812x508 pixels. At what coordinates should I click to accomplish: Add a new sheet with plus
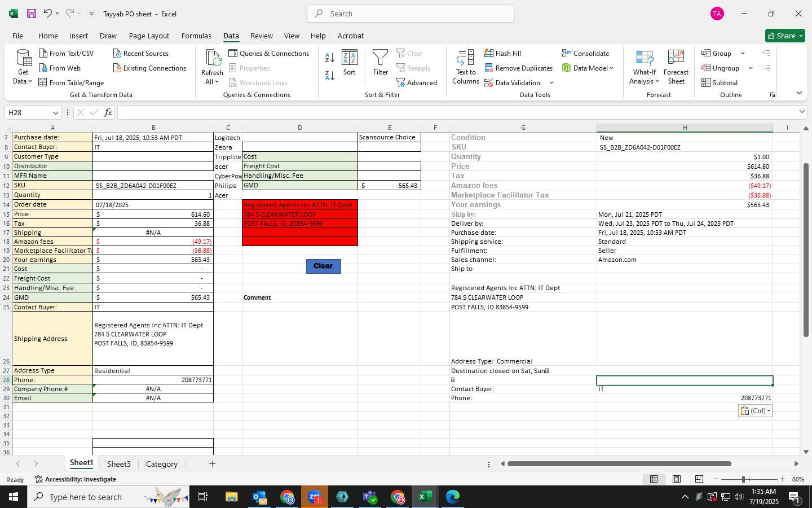point(212,464)
